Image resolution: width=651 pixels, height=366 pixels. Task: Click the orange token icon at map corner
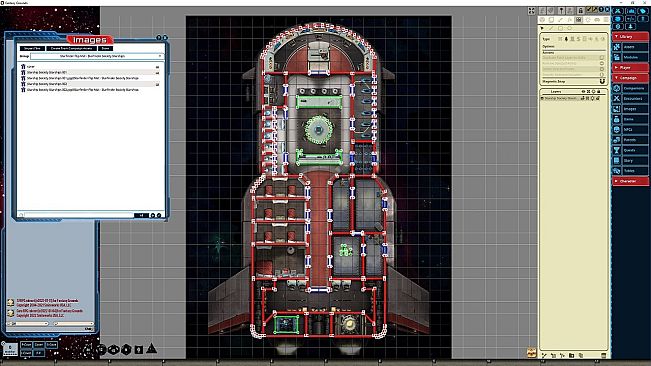coord(531,352)
